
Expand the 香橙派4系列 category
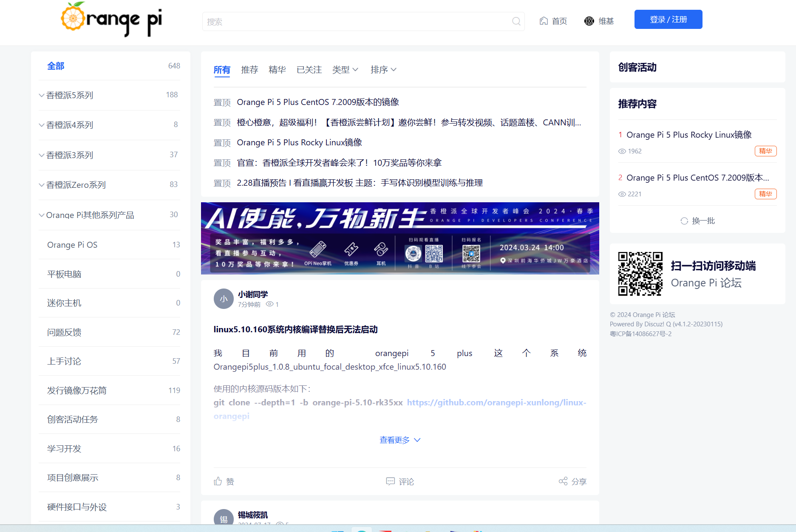coord(42,125)
